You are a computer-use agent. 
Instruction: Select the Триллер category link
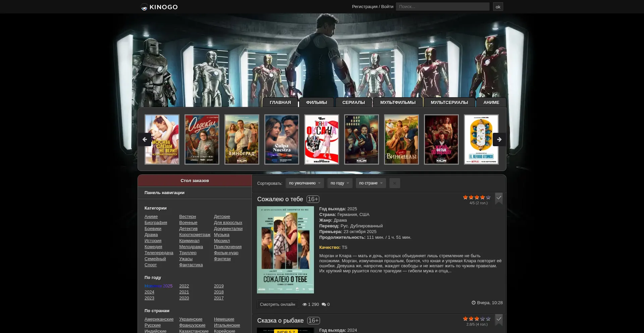(x=188, y=253)
